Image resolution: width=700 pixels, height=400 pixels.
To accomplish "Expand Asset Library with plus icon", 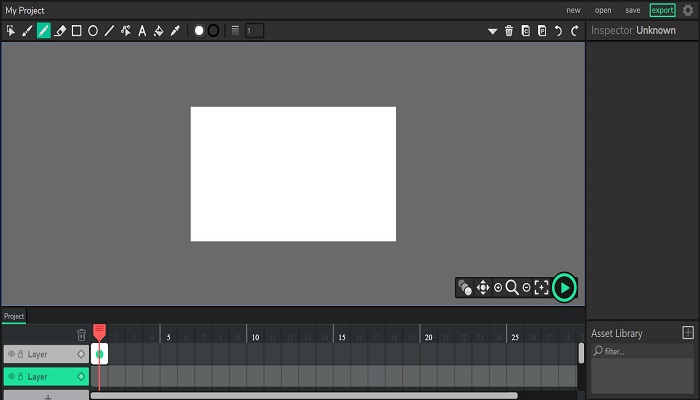I will 687,333.
